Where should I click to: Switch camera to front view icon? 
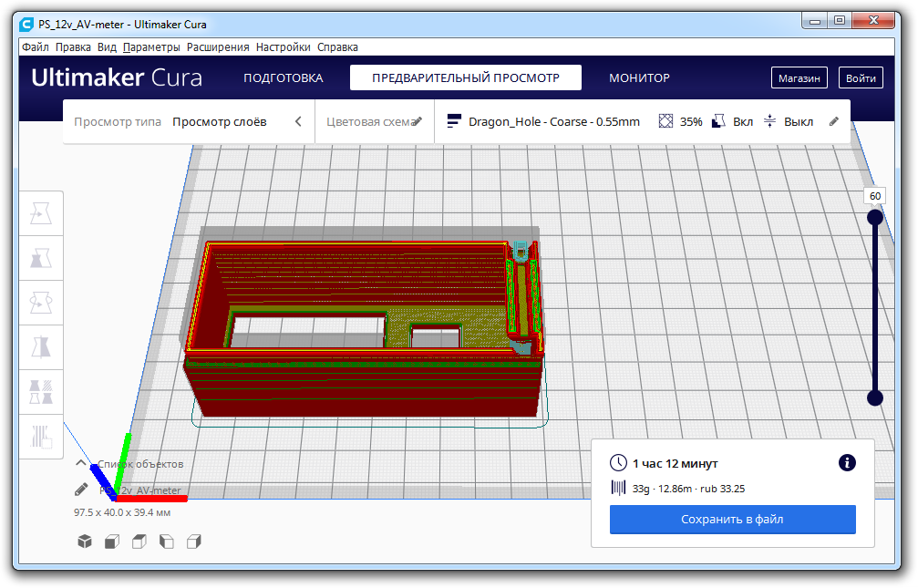click(x=111, y=542)
